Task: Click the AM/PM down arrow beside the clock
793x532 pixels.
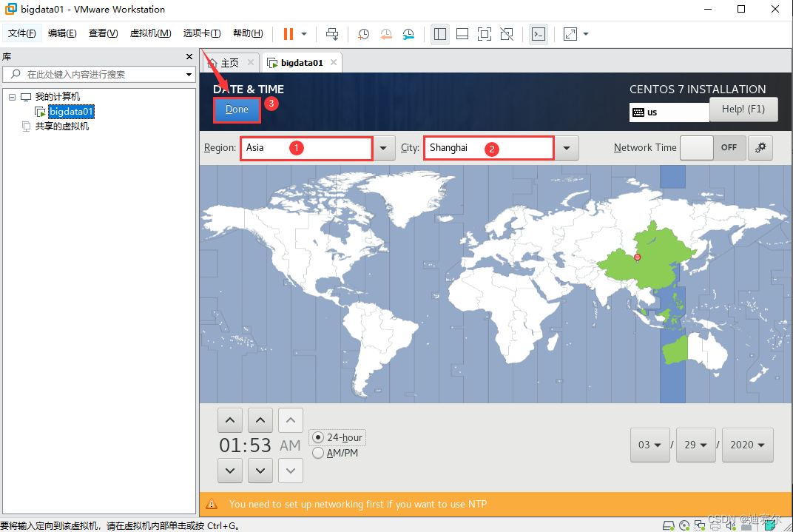Action: (x=291, y=471)
